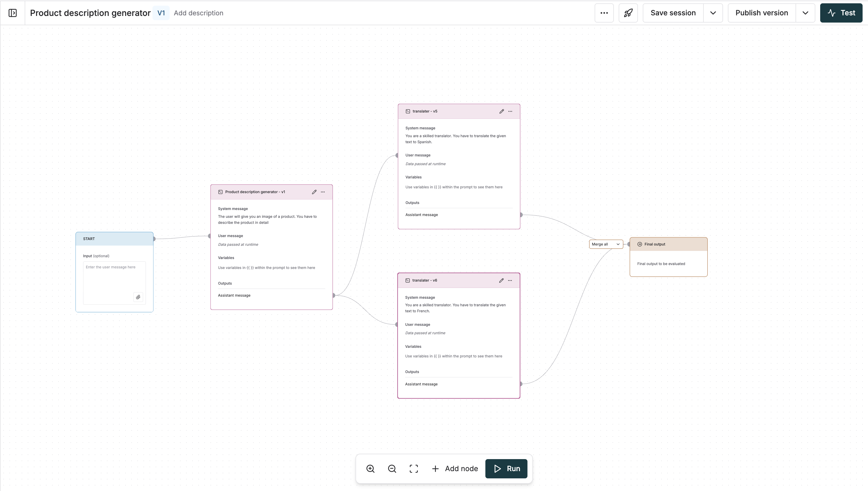
Task: Run the workflow
Action: tap(506, 468)
